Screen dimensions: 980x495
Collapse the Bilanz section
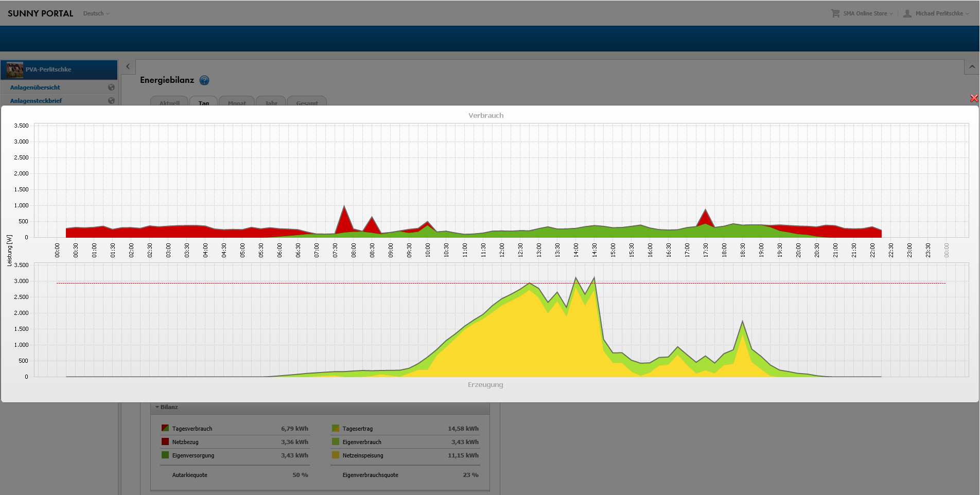click(157, 407)
